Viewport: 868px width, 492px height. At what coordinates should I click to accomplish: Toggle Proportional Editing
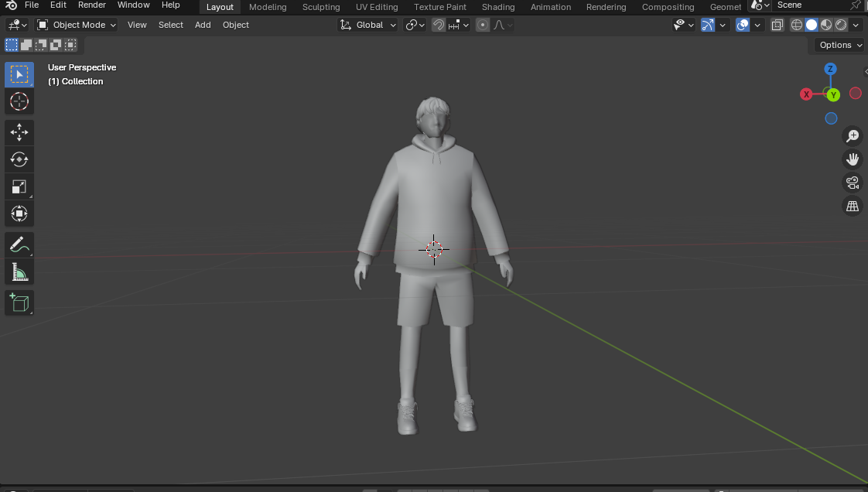pos(483,25)
